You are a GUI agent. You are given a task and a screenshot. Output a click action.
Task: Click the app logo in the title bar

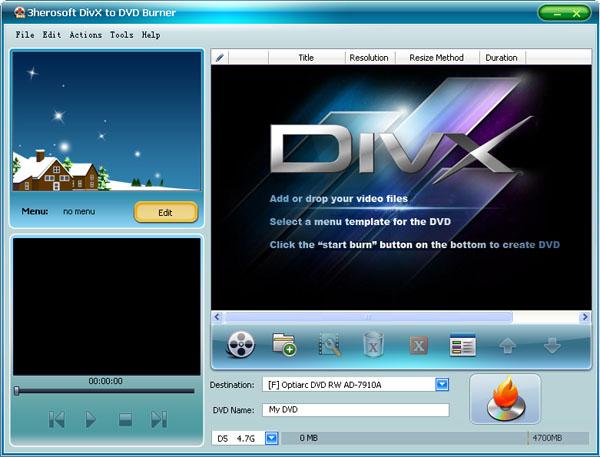(19, 13)
